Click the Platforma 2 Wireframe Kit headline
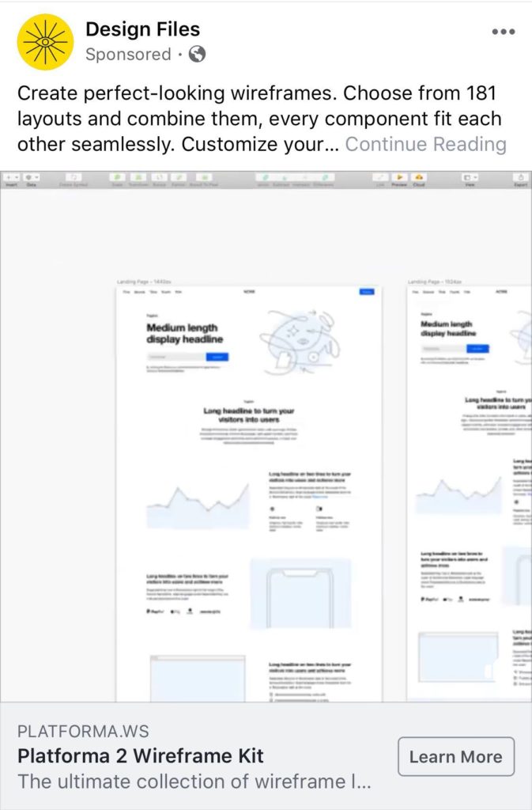Viewport: 532px width, 810px height. coord(141,755)
